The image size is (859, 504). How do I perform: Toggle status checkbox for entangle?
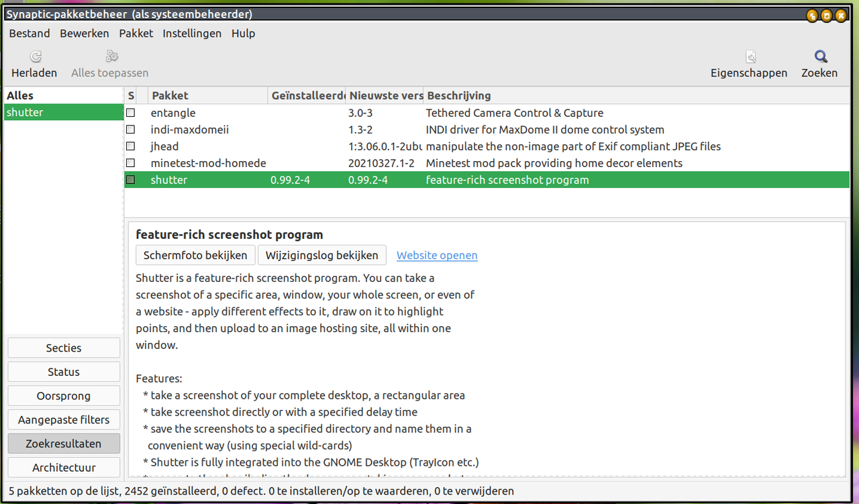[x=131, y=113]
